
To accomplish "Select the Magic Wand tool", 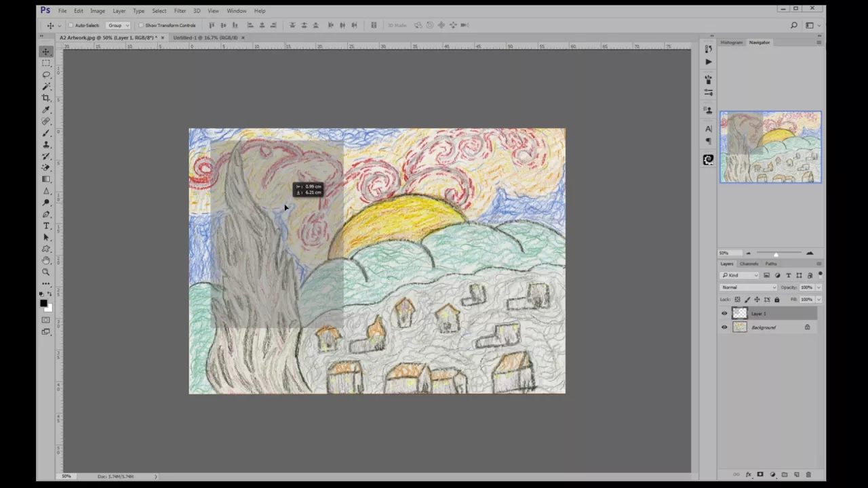I will pos(46,86).
